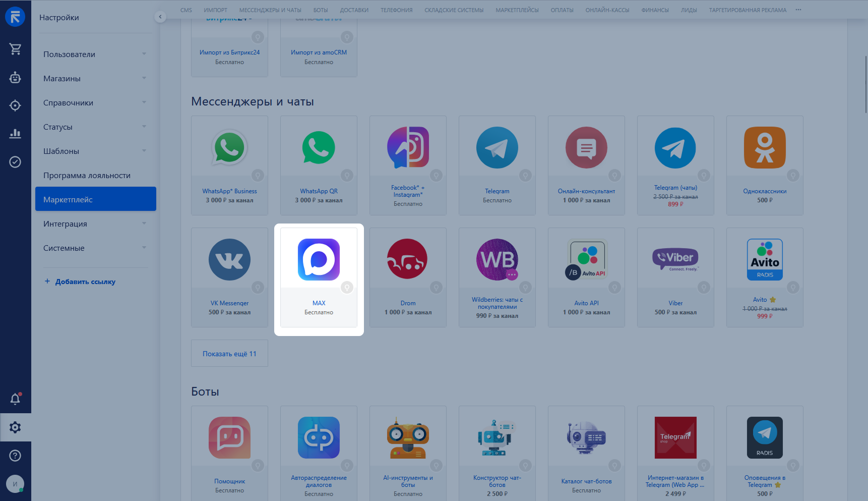Click the Добавить ссылку link
The width and height of the screenshot is (868, 501).
pyautogui.click(x=85, y=282)
